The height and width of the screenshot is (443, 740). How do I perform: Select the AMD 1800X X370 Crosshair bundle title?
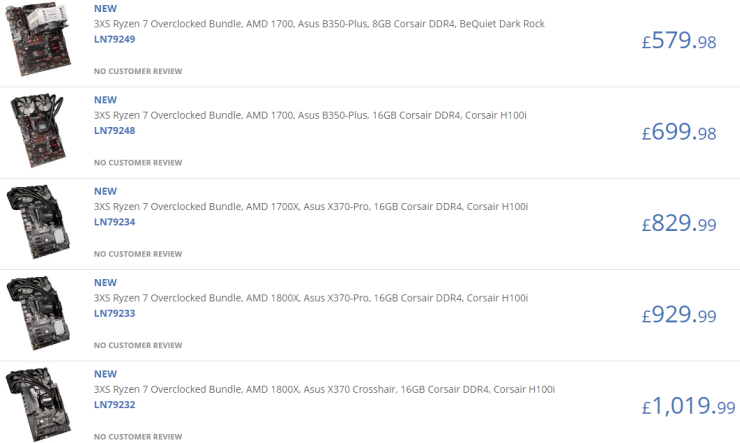click(x=324, y=389)
